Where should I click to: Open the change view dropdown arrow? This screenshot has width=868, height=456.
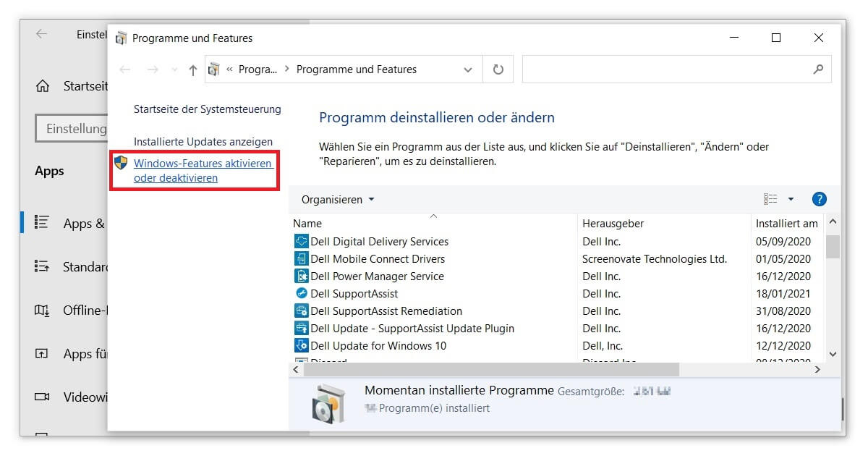[791, 199]
